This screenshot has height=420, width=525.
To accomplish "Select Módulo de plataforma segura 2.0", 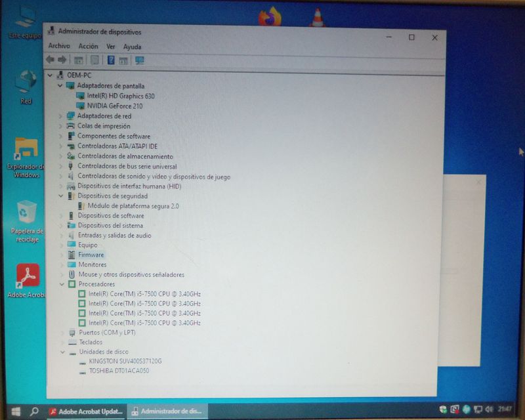I will pos(133,206).
